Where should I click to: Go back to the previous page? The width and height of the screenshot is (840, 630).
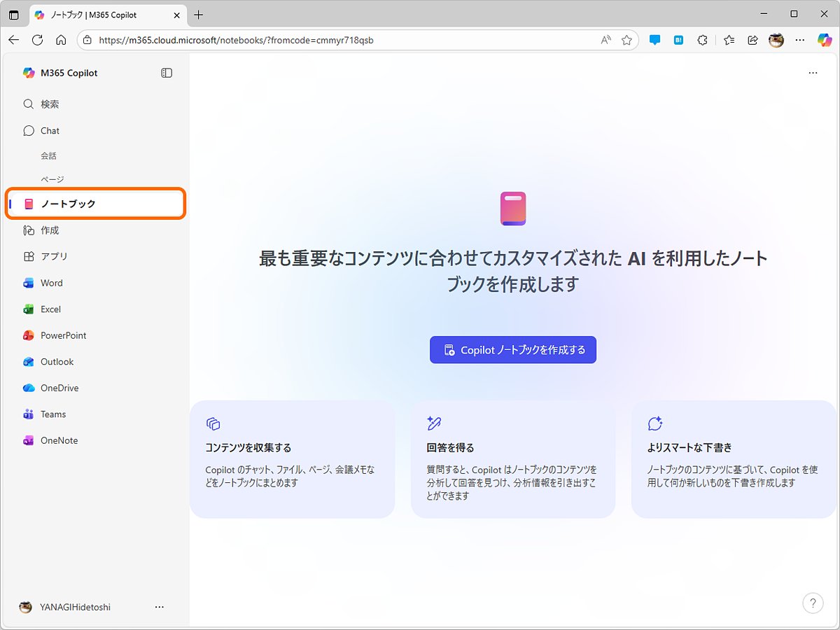(14, 40)
